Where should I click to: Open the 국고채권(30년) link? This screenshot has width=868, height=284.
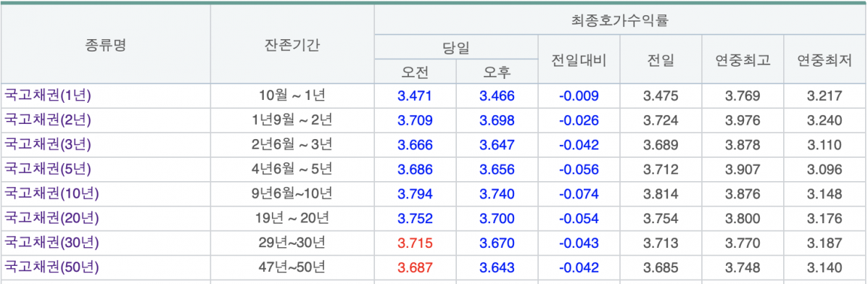point(51,243)
